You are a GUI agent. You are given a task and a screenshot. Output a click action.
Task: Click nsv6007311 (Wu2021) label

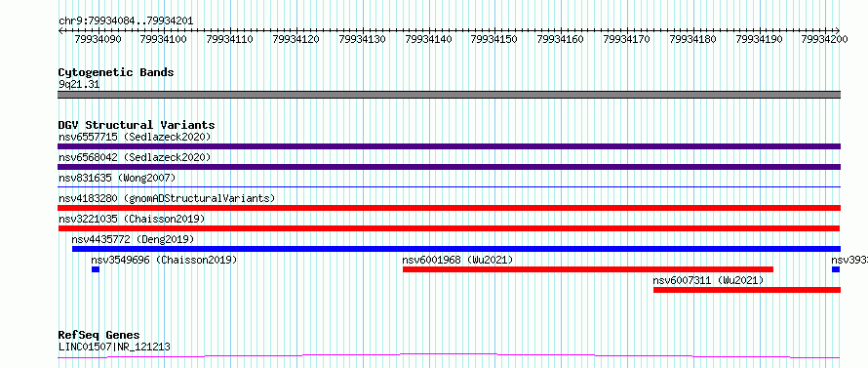pyautogui.click(x=709, y=280)
